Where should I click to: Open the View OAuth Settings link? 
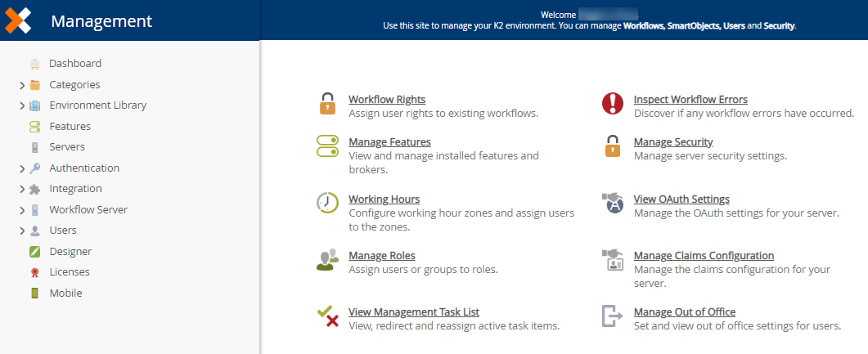(682, 199)
